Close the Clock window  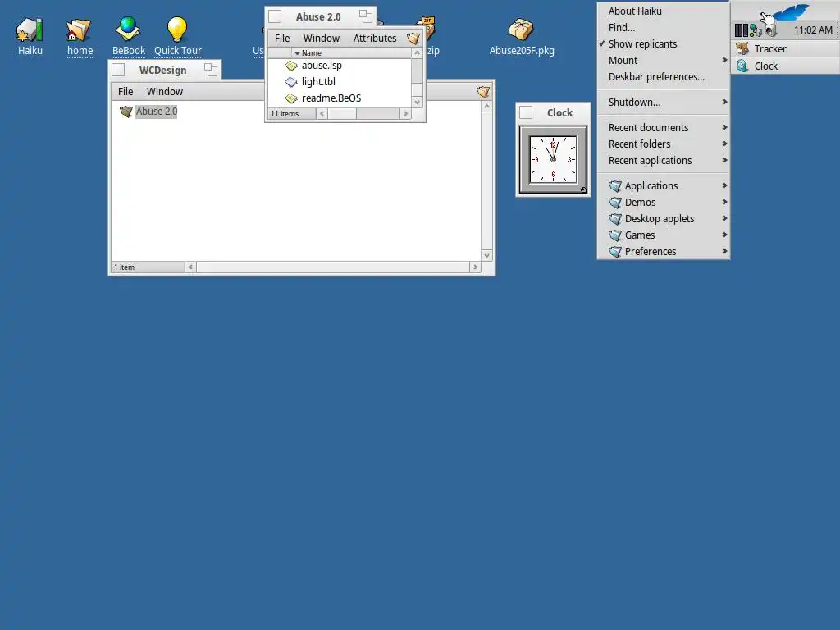click(x=526, y=112)
